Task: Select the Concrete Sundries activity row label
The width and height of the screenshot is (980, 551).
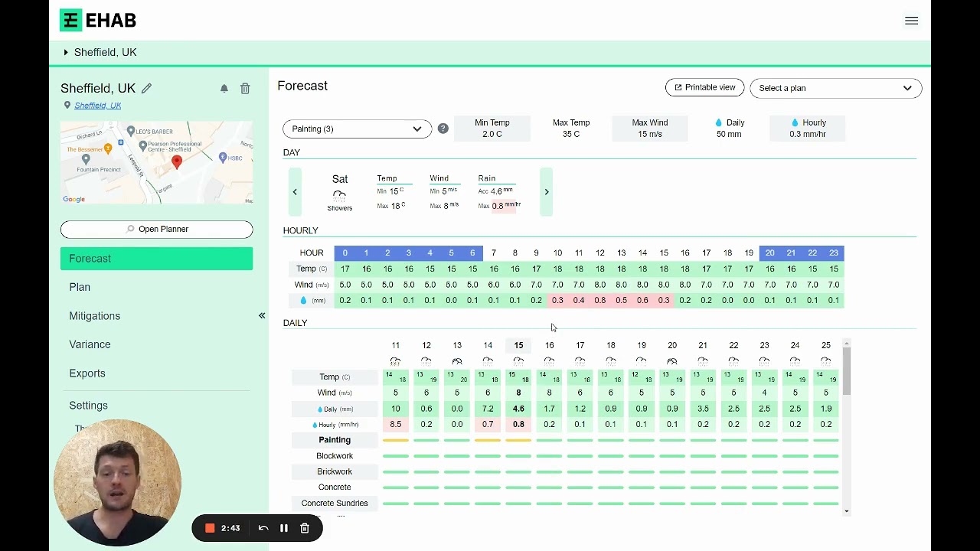Action: (x=335, y=503)
